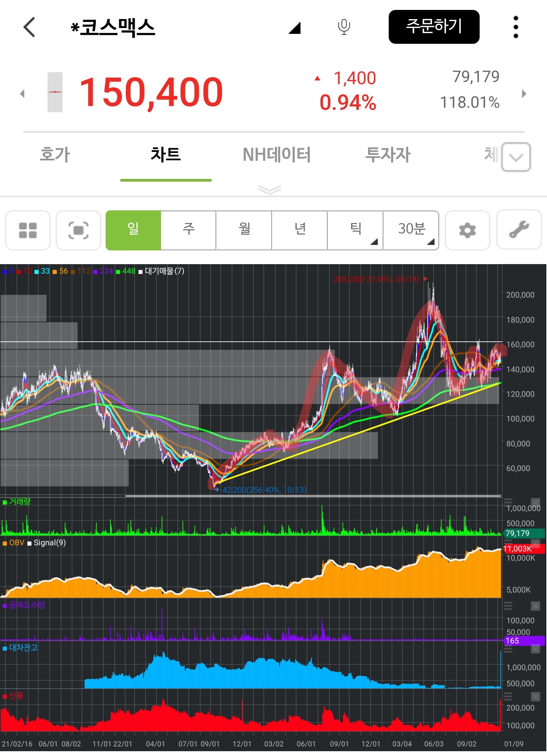Tap the 공매도수량 indicator label
The image size is (547, 756).
24,605
